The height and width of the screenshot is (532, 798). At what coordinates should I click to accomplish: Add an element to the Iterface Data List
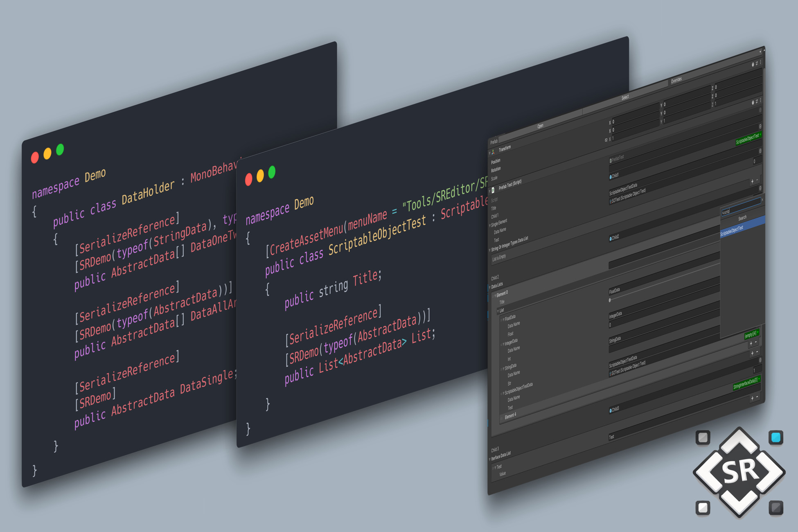(752, 398)
